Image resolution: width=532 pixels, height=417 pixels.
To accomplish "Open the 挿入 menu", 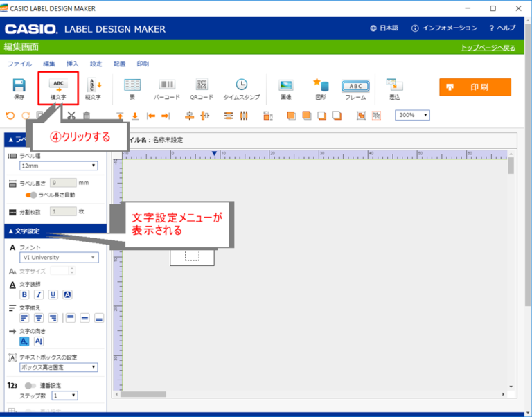I will tap(72, 64).
